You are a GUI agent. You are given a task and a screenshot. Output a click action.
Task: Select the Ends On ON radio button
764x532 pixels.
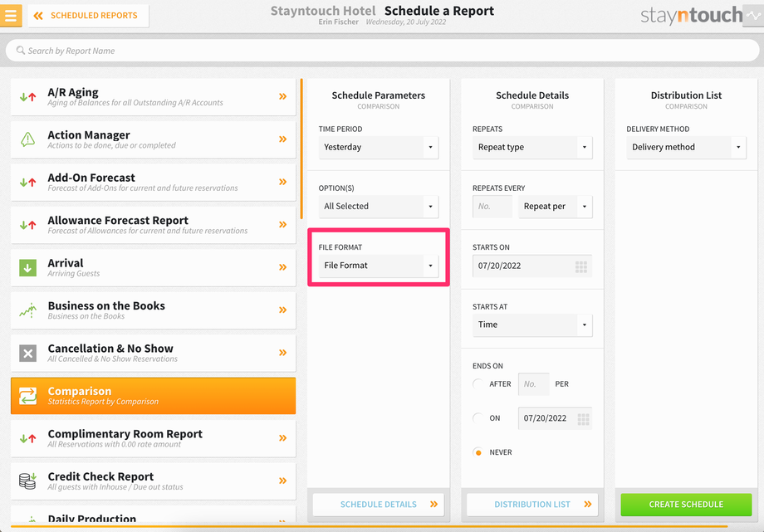[478, 418]
